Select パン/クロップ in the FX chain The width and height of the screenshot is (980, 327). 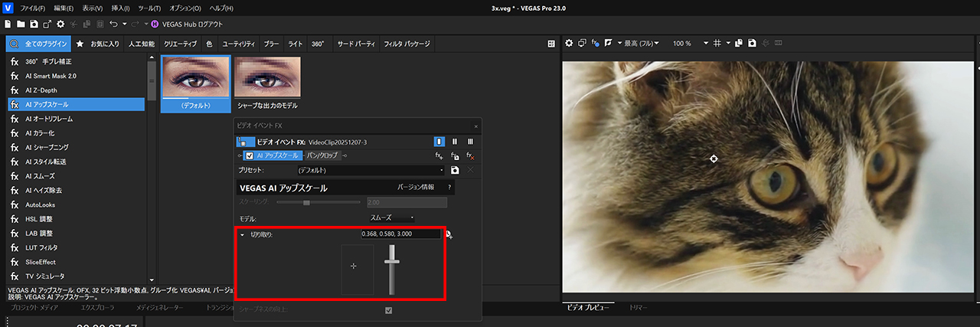pos(322,155)
